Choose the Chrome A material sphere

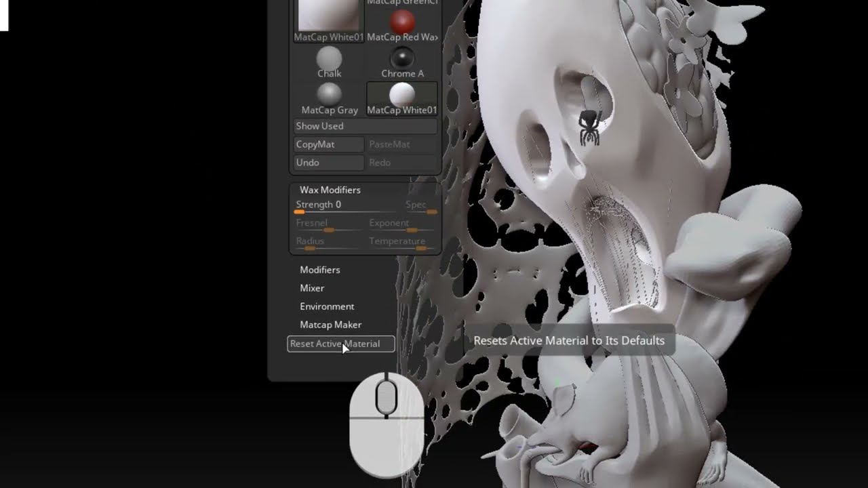click(x=402, y=62)
